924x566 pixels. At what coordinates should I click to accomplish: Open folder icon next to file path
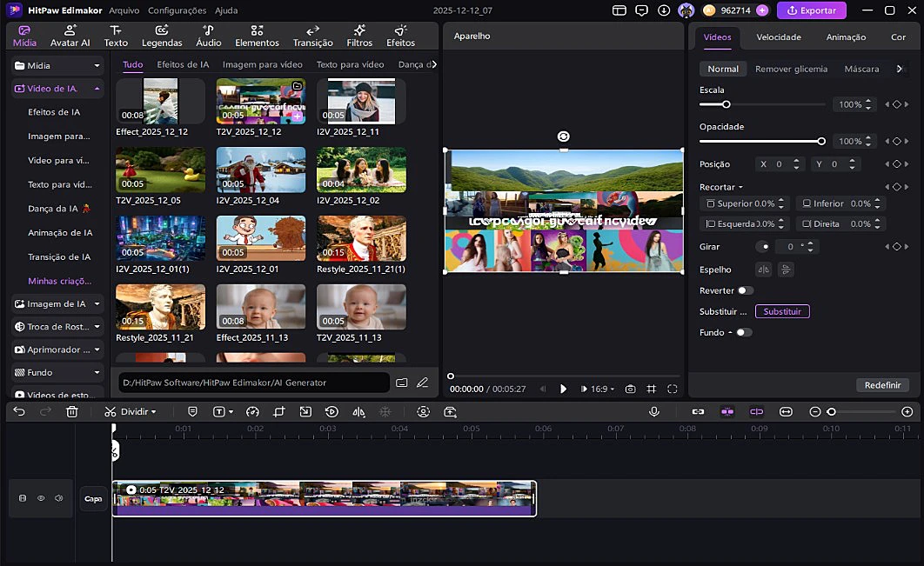click(402, 383)
